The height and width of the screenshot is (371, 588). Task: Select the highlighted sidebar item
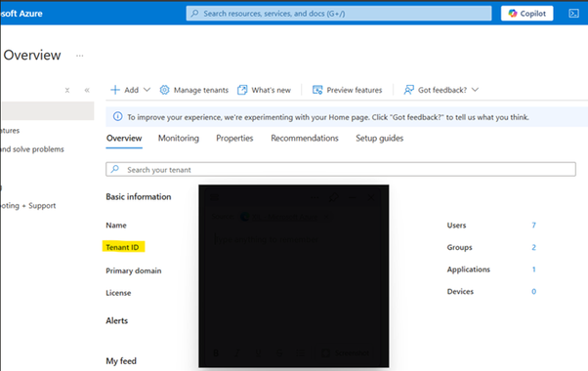pyautogui.click(x=48, y=111)
